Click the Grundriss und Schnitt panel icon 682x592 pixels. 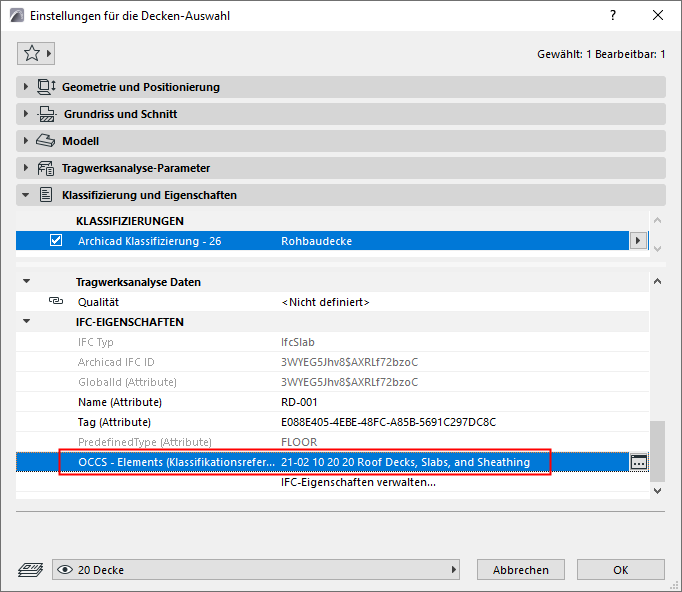[x=46, y=114]
